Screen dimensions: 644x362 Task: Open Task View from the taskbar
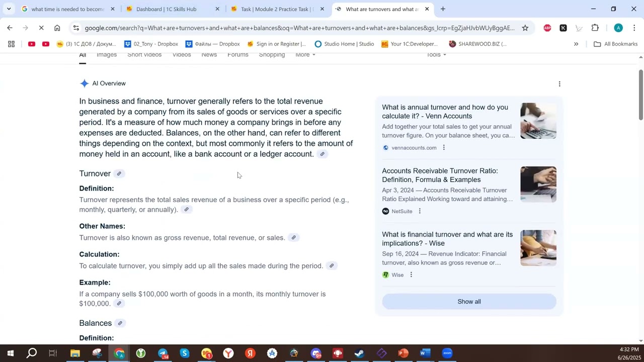tap(53, 353)
